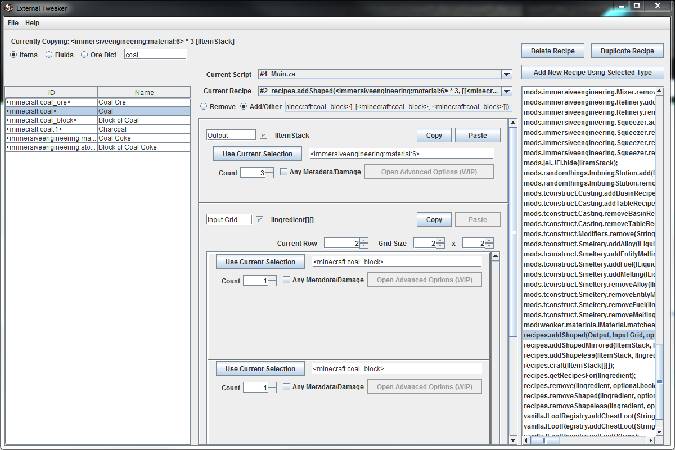Expand the Current Recipe dropdown
This screenshot has width=675, height=450.
pos(507,91)
